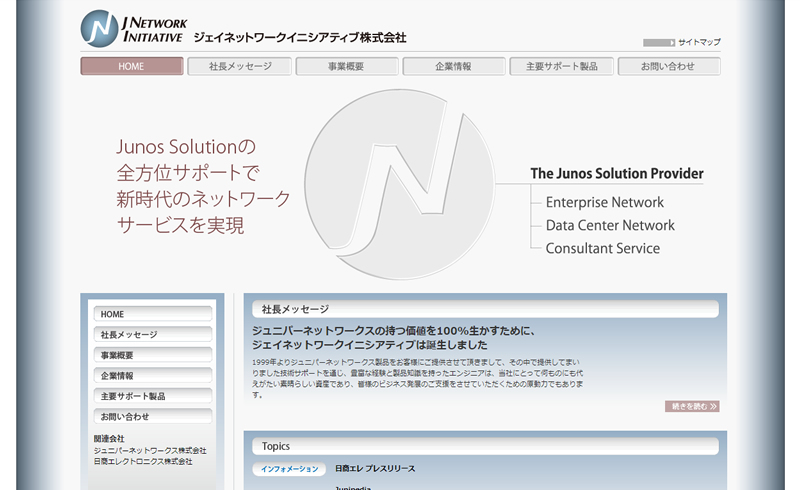Select 事業概要 in the sidebar menu
This screenshot has height=490, width=800.
click(153, 355)
